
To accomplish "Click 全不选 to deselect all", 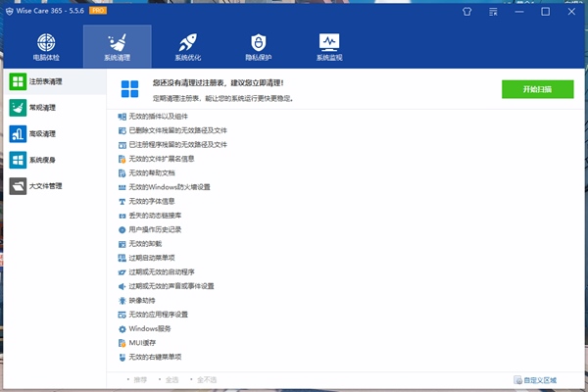I will pos(205,379).
